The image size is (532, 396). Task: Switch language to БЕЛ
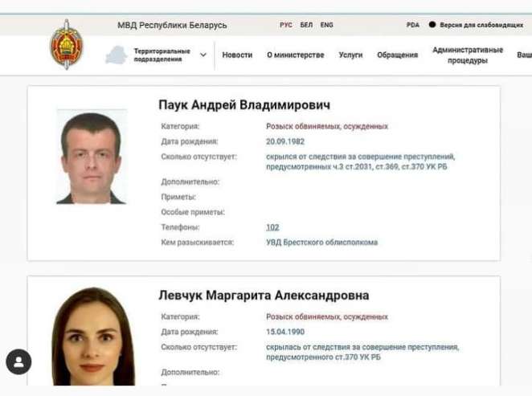click(306, 25)
